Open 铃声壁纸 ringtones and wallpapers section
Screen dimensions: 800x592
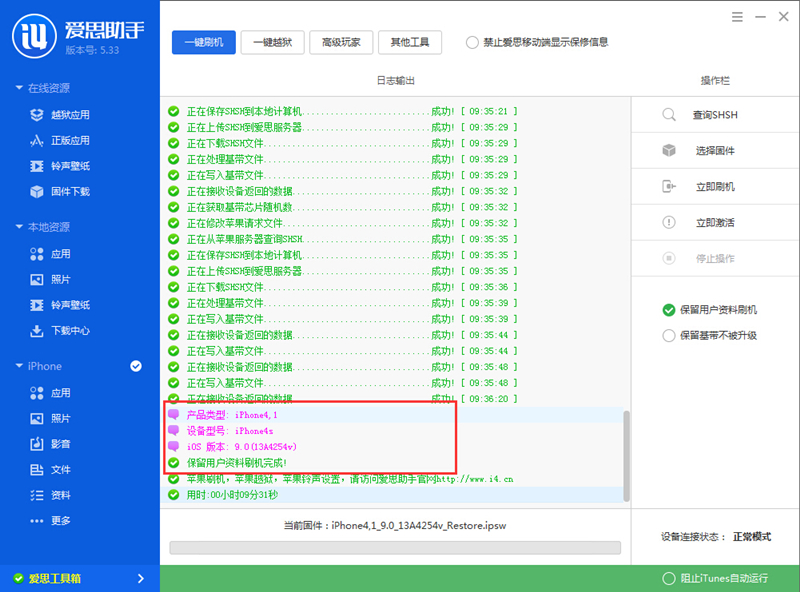[x=62, y=166]
